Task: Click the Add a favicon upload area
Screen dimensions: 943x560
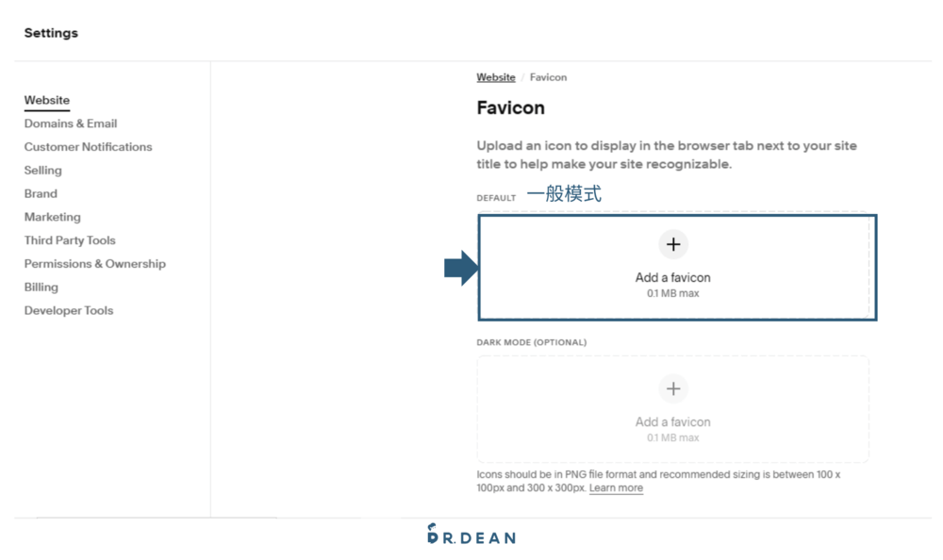Action: pos(673,267)
